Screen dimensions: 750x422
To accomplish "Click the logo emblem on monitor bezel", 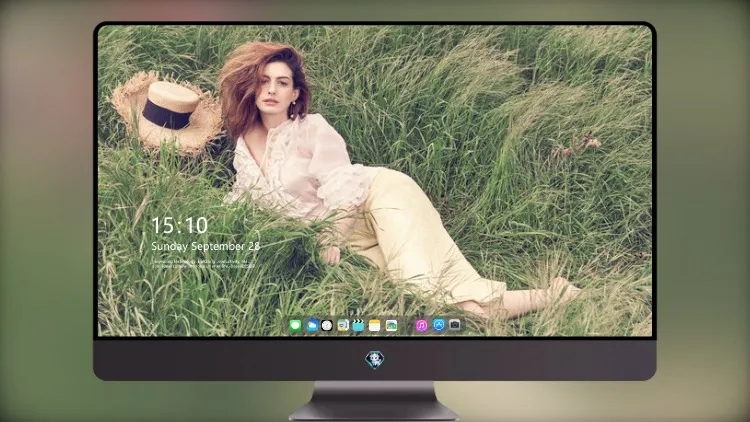I will pyautogui.click(x=375, y=360).
